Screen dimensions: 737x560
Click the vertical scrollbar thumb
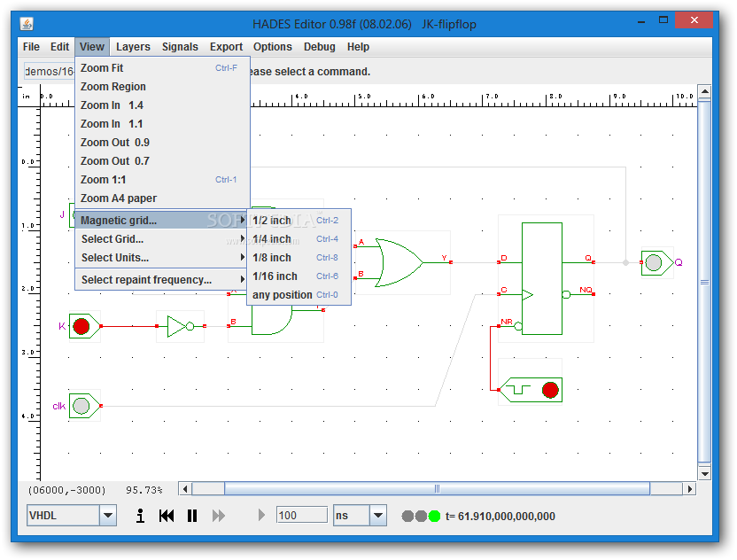point(704,282)
